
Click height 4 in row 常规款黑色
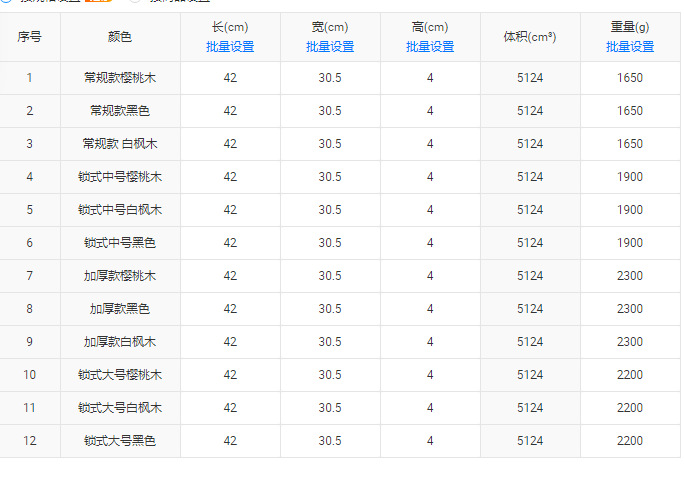coord(430,111)
